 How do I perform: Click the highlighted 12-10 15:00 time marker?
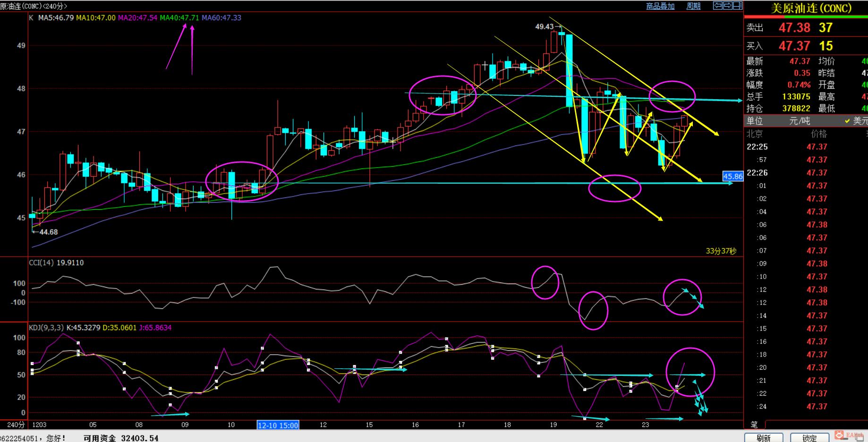coord(278,425)
